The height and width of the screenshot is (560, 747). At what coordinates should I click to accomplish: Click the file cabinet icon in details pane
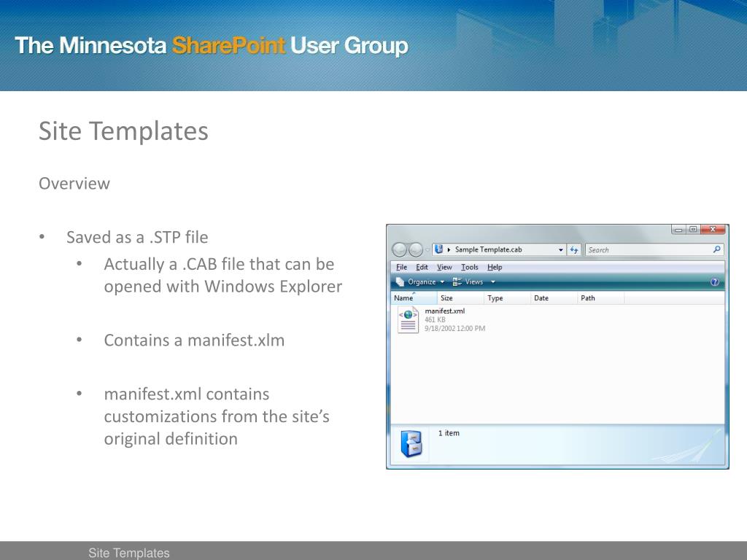[411, 444]
